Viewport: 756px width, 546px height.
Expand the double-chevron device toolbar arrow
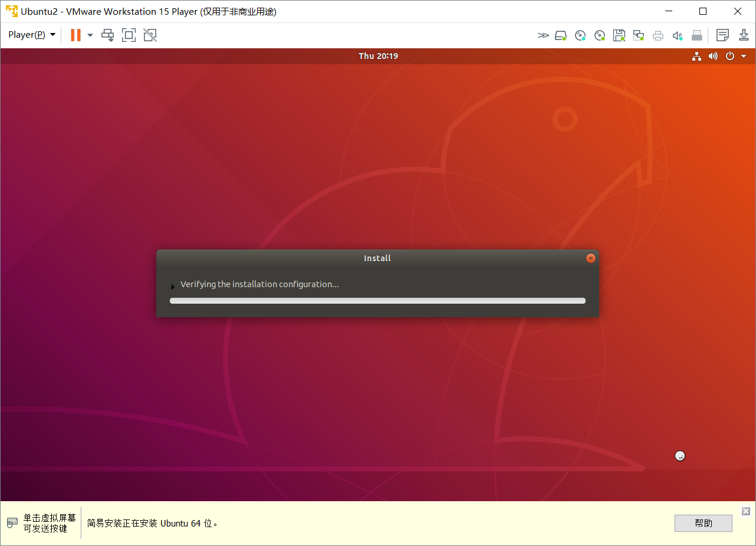543,35
